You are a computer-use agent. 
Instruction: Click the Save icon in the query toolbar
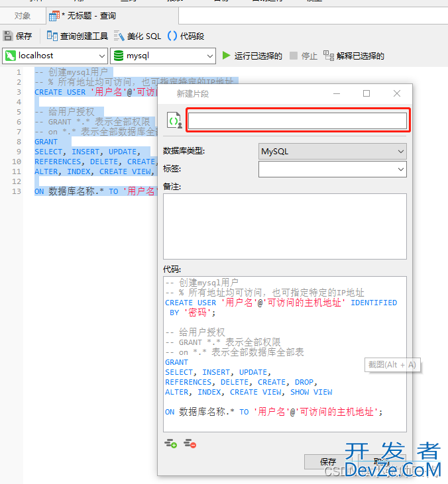8,36
